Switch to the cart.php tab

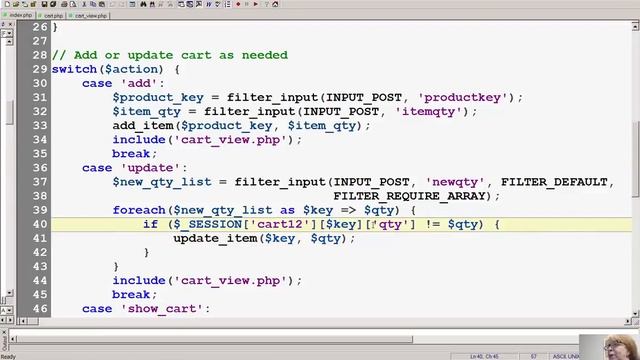tap(51, 16)
